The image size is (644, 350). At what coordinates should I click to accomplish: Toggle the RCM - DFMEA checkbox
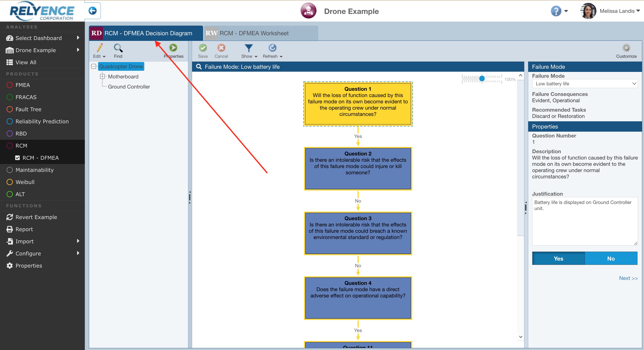click(x=18, y=158)
